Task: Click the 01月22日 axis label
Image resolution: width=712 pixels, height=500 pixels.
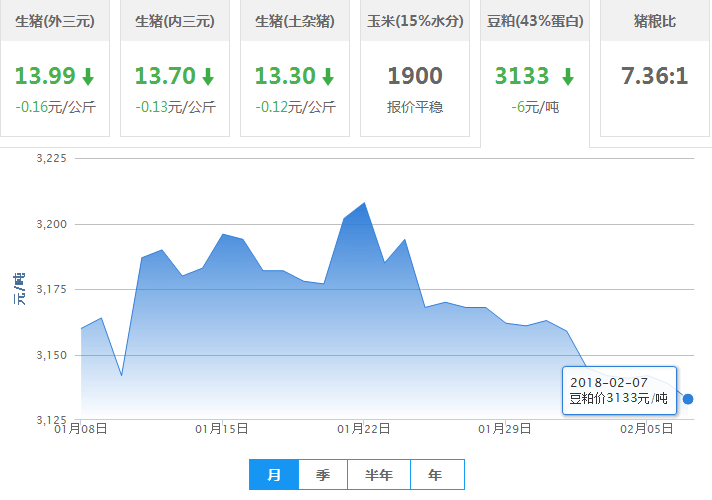Action: coord(363,429)
